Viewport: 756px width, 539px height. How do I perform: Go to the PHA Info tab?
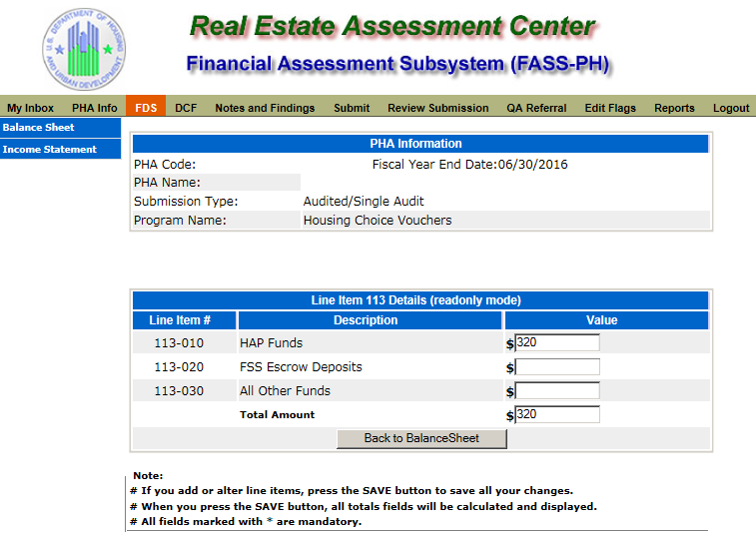click(x=94, y=108)
